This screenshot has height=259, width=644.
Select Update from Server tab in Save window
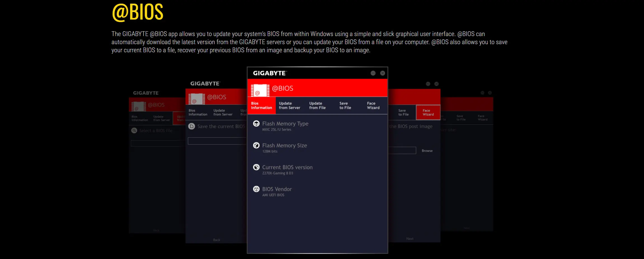(223, 112)
